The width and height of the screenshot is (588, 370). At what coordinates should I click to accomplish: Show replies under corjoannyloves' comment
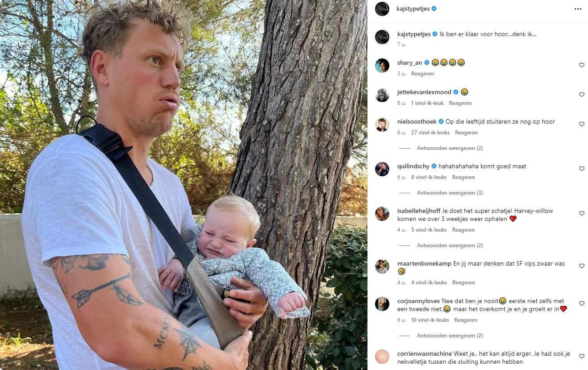(x=450, y=336)
